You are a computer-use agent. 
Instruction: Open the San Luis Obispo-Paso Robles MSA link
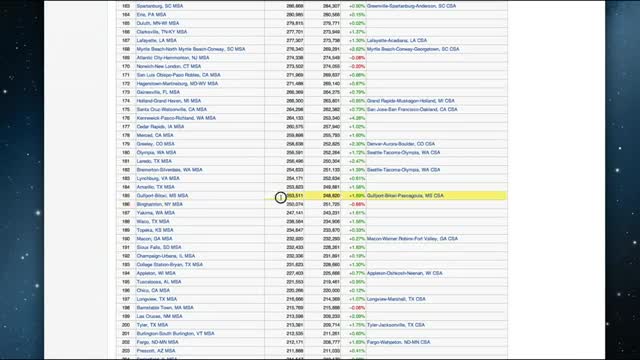(x=178, y=75)
